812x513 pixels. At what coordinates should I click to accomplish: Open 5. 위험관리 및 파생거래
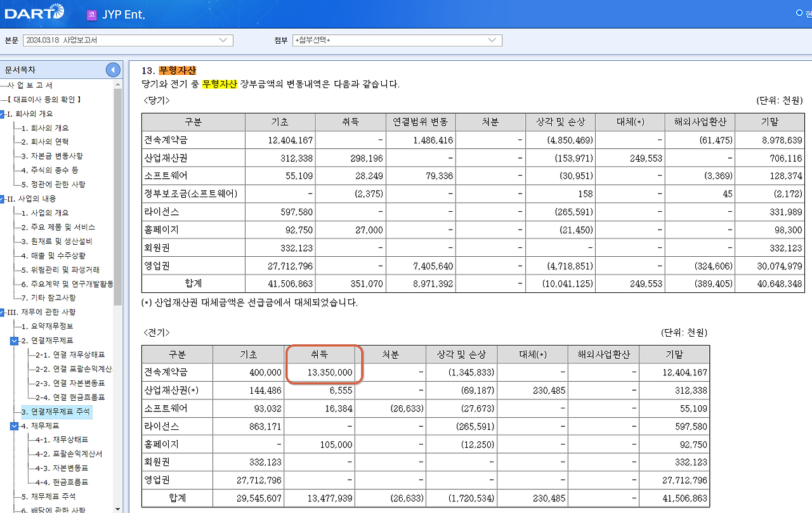60,269
